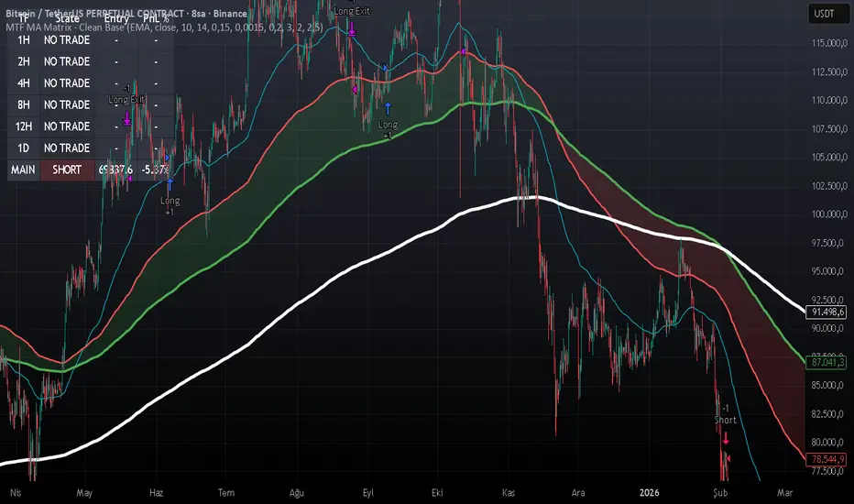
Task: Select the red 78.544,9 price label
Action: [x=827, y=459]
